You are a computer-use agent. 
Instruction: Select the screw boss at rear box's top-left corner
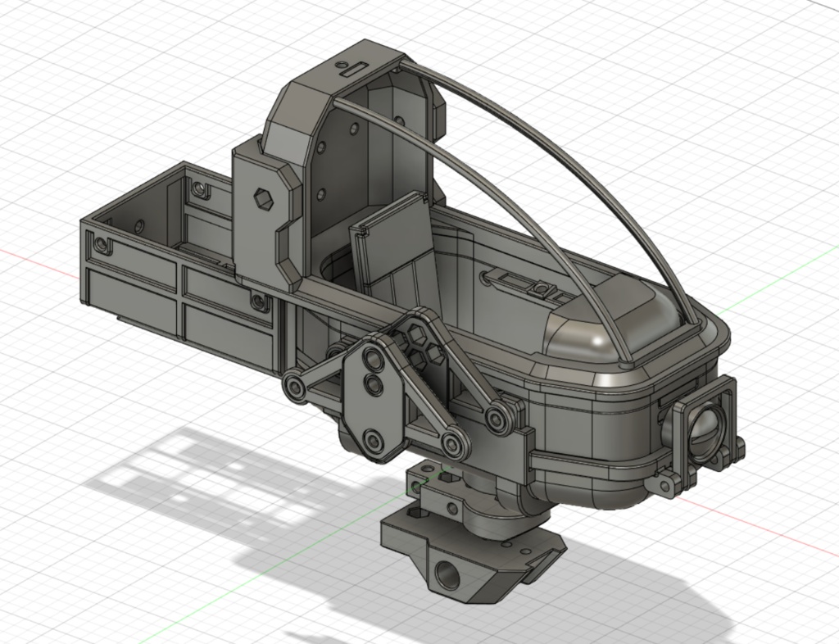101,244
